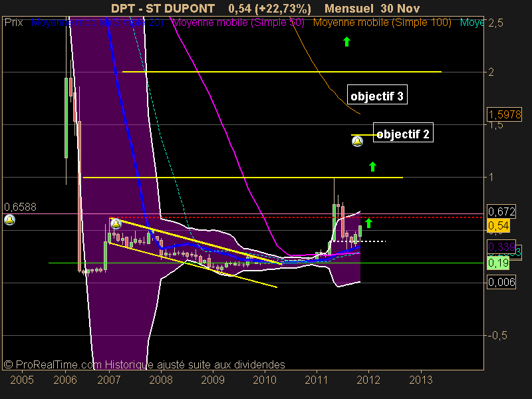Select the red dotted horizontal resistance line

point(296,217)
